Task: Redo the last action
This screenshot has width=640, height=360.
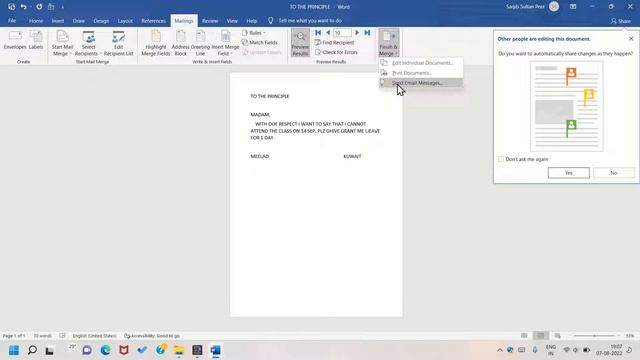Action: click(x=39, y=7)
